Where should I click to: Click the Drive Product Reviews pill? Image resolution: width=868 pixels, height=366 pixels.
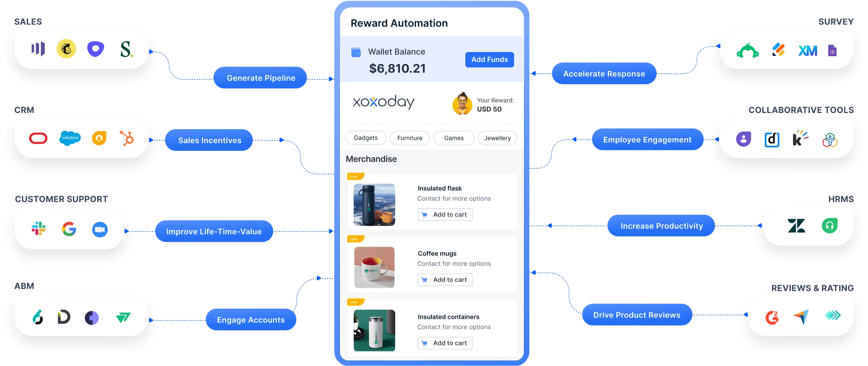tap(637, 315)
